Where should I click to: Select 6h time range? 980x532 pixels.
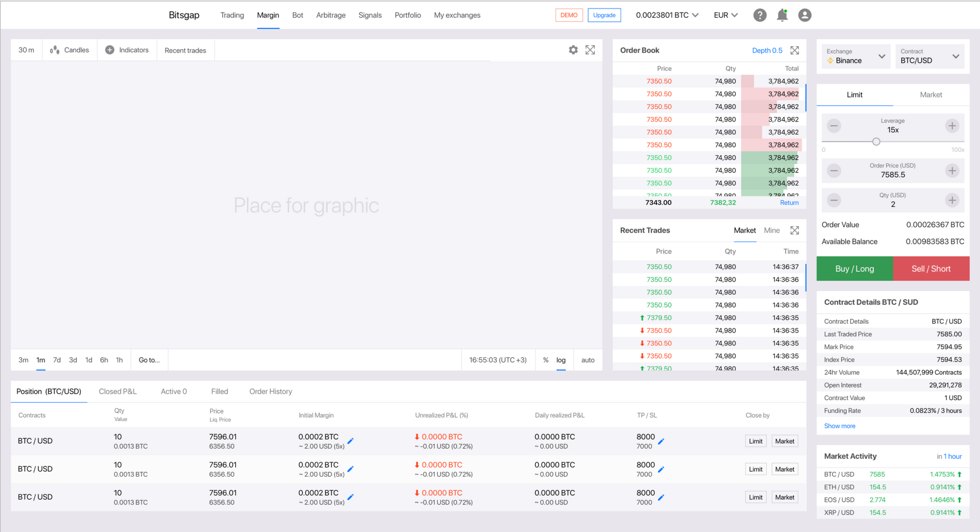pyautogui.click(x=104, y=360)
